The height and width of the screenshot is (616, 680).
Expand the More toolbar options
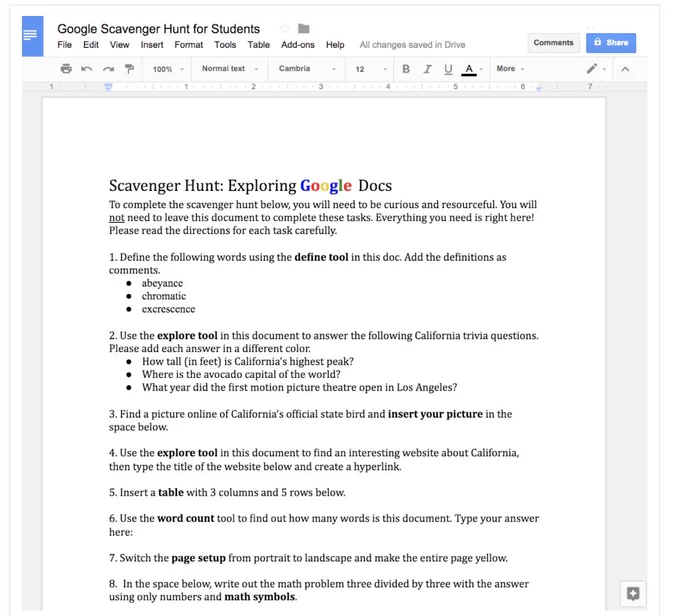(x=510, y=69)
